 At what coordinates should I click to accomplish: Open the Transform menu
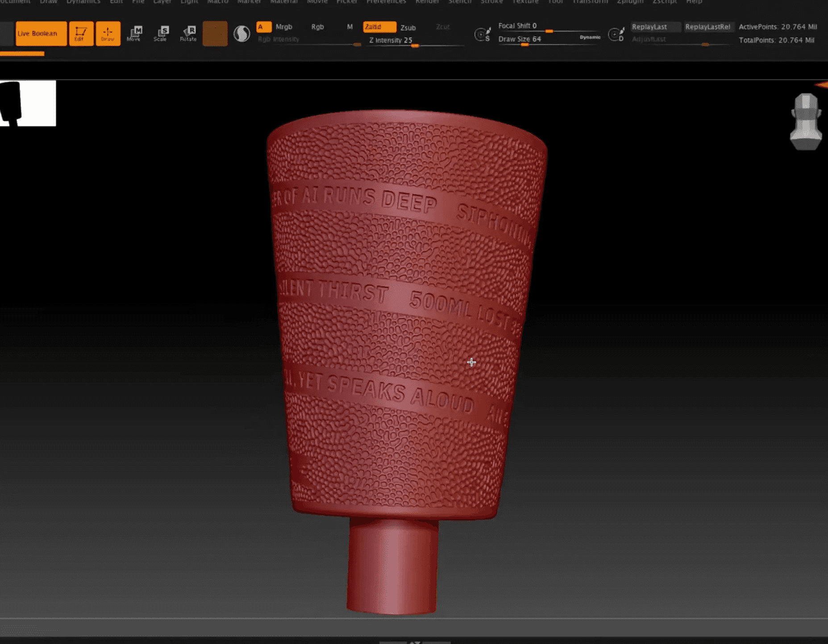590,2
